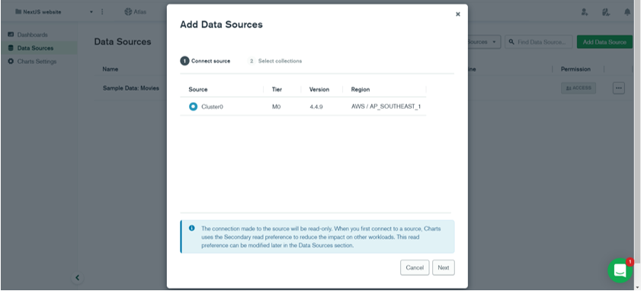This screenshot has width=644, height=291.
Task: Click the Source column header
Action: click(198, 89)
